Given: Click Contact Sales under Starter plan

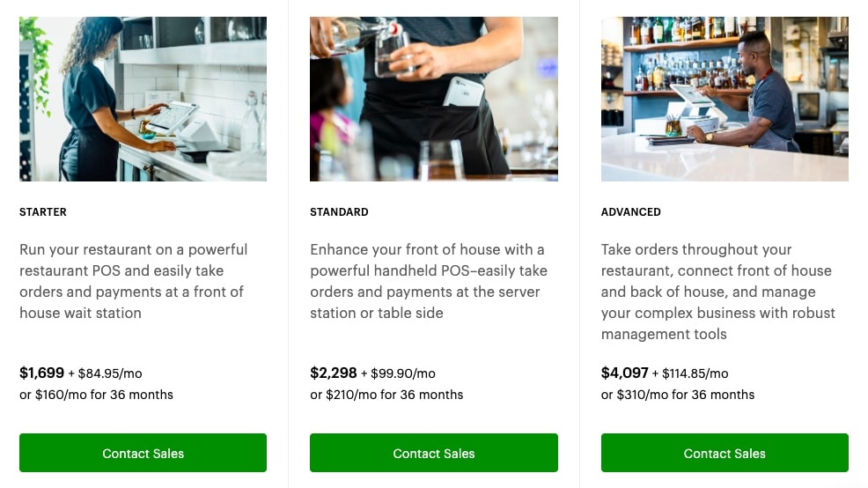Looking at the screenshot, I should click(143, 453).
